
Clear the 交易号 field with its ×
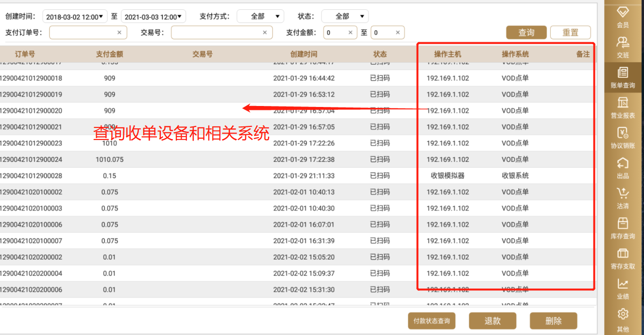click(x=265, y=33)
